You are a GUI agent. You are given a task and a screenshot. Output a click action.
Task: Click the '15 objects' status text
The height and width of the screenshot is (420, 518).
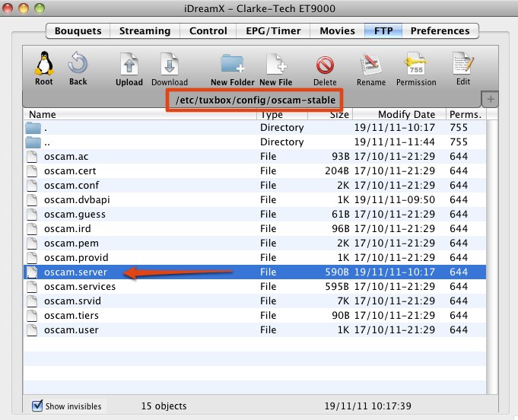click(164, 406)
